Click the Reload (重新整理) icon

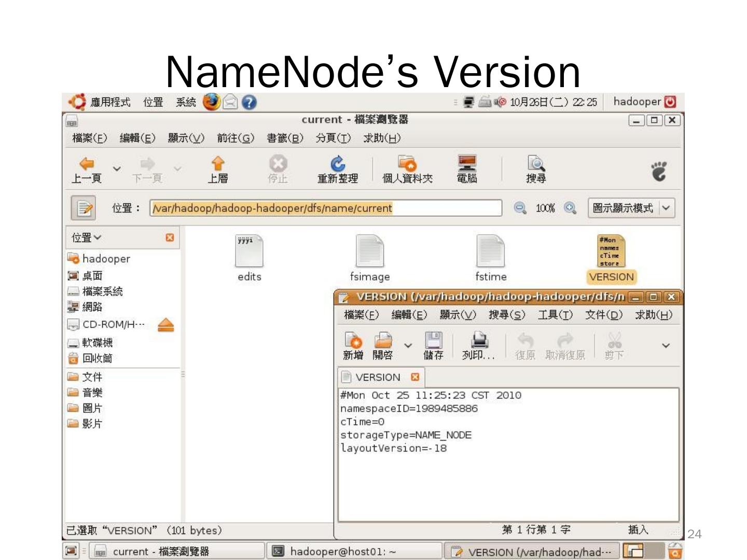tap(338, 164)
